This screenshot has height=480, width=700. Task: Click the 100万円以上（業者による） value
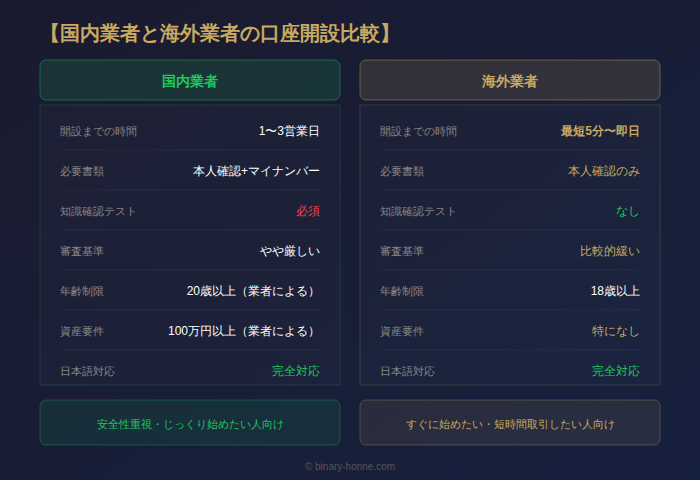pos(244,331)
